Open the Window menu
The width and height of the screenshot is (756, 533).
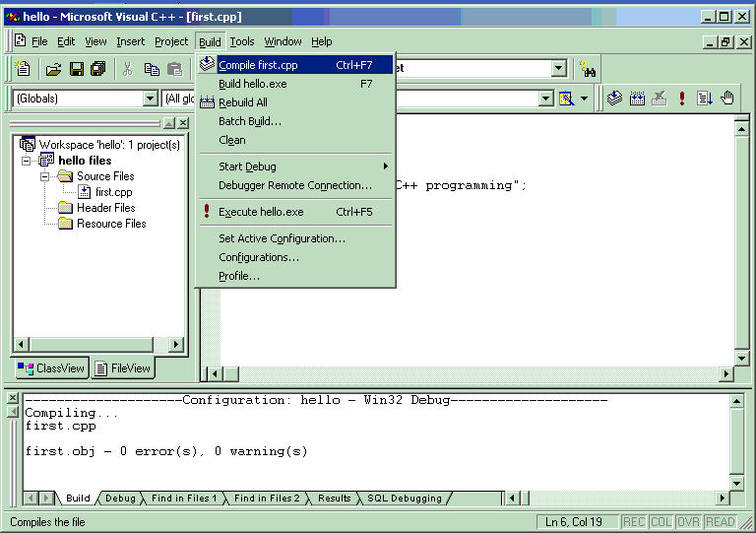point(283,41)
